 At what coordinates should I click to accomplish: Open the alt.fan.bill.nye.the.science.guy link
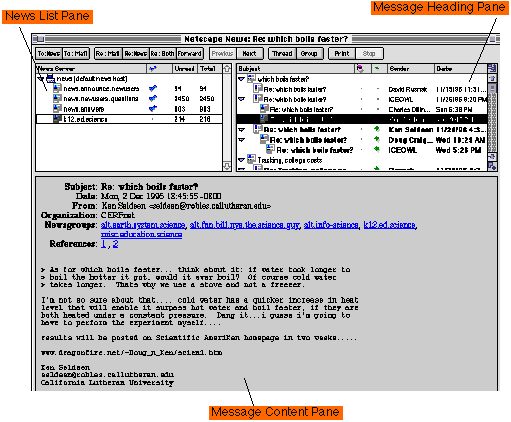[245, 225]
